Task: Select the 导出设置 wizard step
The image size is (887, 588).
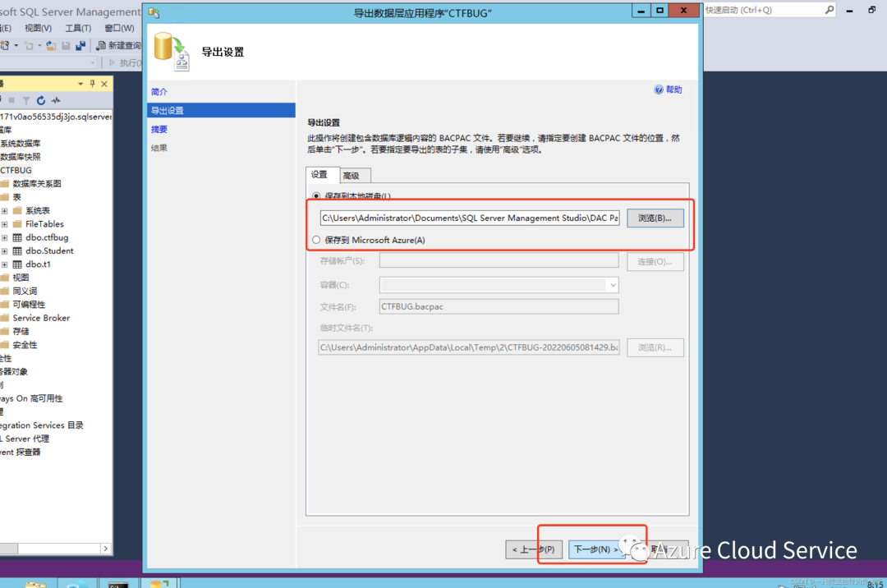Action: [221, 110]
